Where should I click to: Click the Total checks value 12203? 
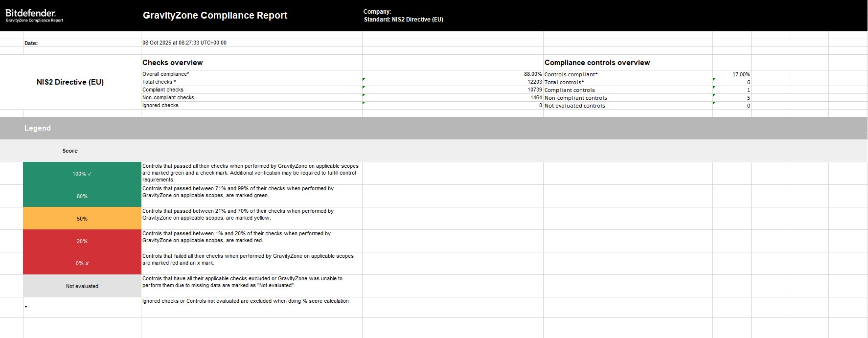pyautogui.click(x=534, y=82)
